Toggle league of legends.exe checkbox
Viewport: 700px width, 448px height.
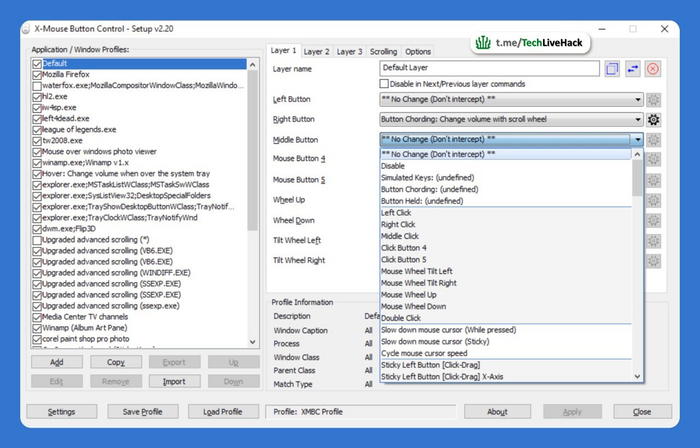[x=37, y=130]
